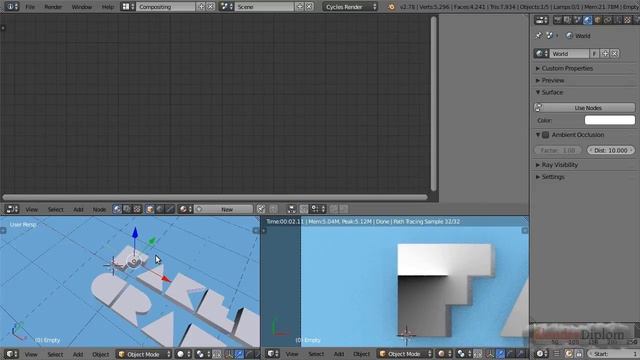Open the Window menu
Viewport: 640px width, 360px height.
click(x=82, y=7)
